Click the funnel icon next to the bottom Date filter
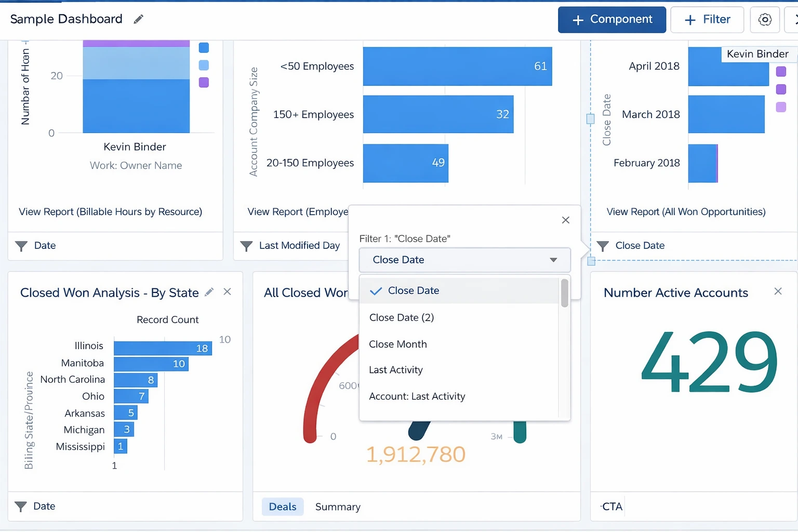The width and height of the screenshot is (798, 532). [21, 506]
